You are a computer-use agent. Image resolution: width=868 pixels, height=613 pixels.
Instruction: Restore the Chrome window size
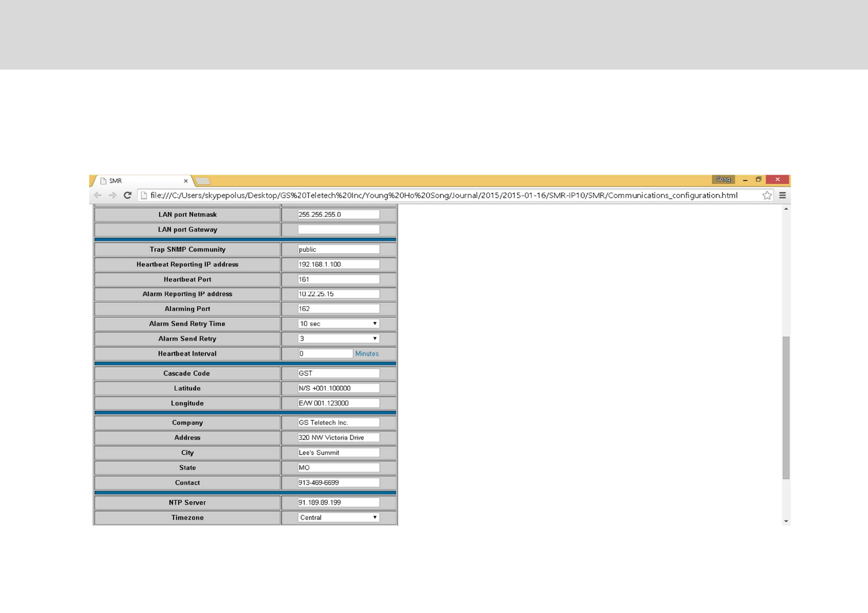[759, 179]
